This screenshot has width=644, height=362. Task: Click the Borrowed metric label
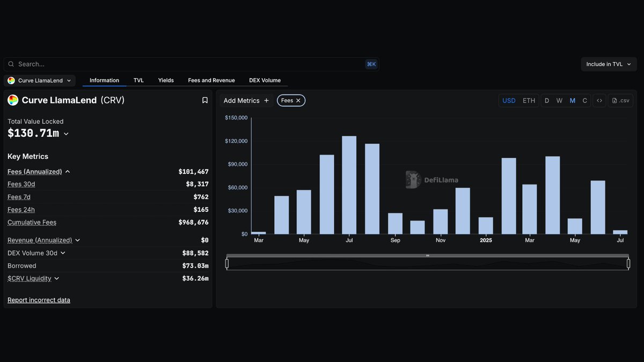(22, 266)
